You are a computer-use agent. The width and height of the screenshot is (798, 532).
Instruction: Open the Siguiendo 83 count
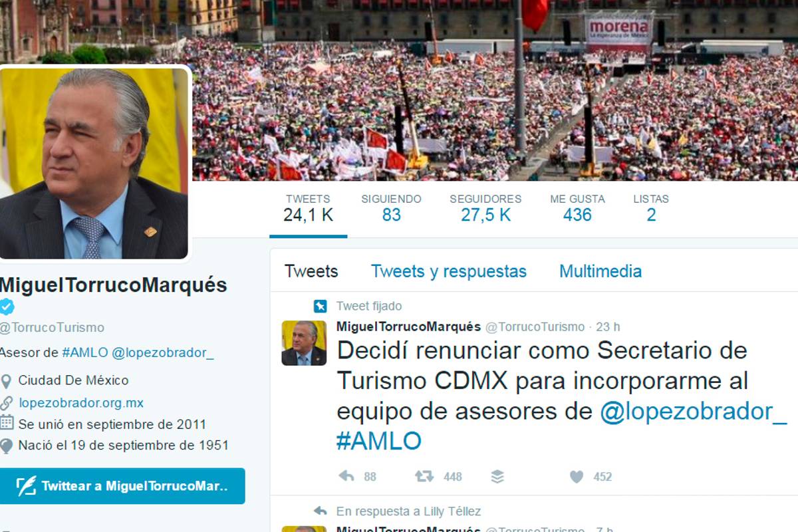click(391, 208)
